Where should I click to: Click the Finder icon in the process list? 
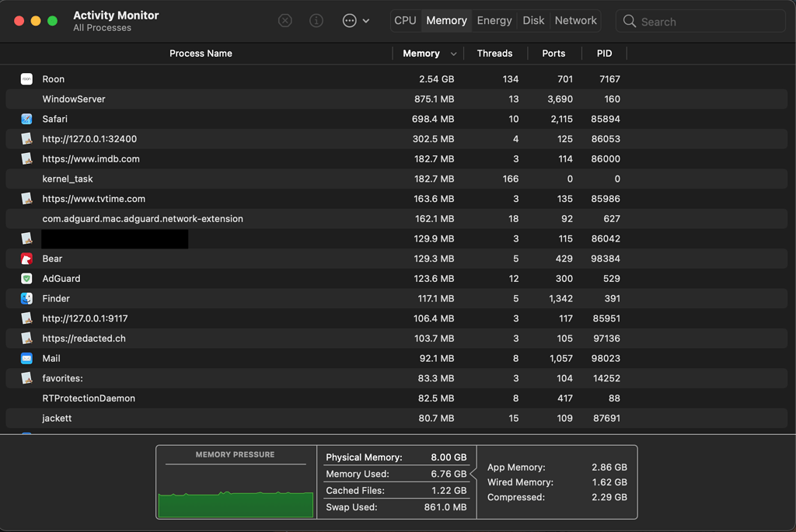coord(25,298)
